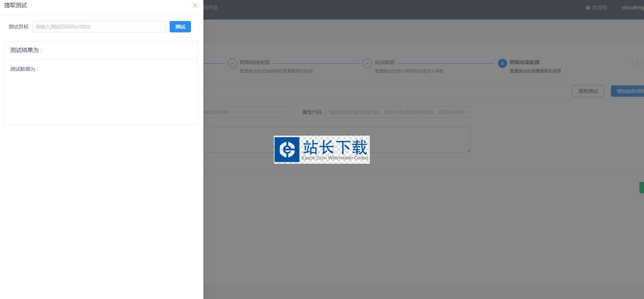The image size is (644, 299).
Task: Focus the 属性代码 input field
Action: tap(398, 112)
